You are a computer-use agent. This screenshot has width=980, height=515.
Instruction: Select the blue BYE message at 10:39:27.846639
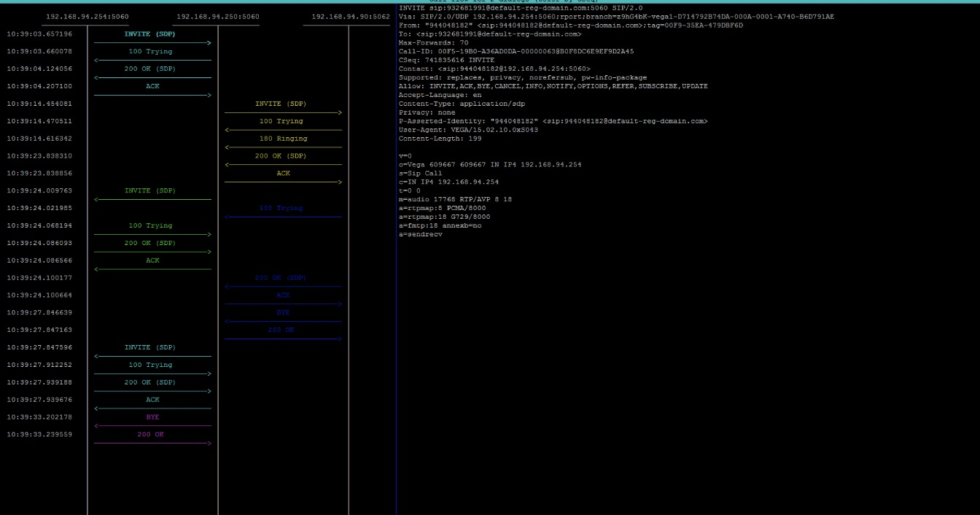click(x=283, y=313)
